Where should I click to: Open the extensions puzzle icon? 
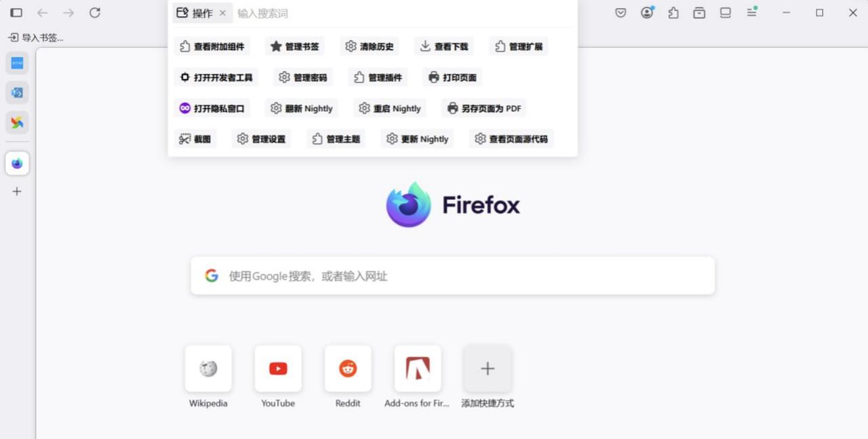pos(673,13)
